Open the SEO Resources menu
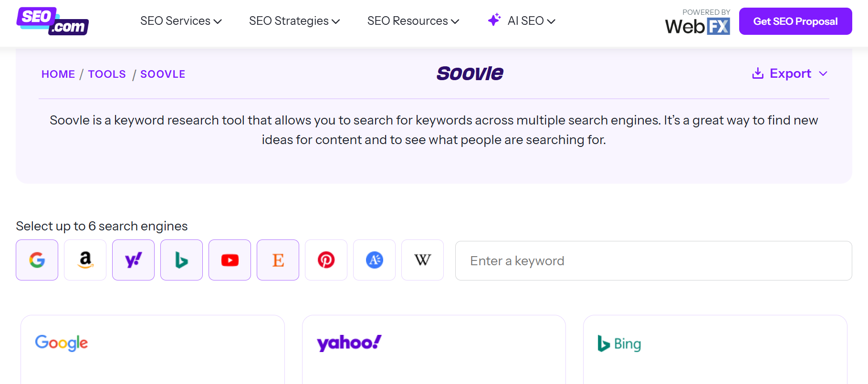The image size is (868, 384). 413,21
